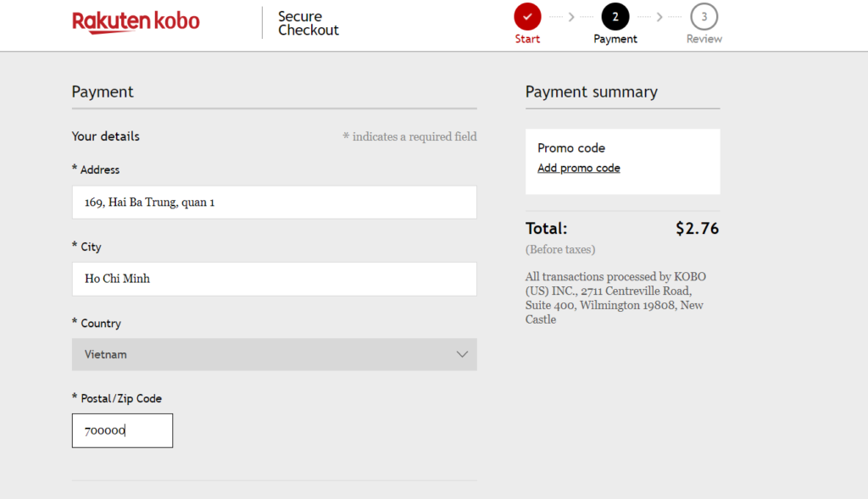Viewport: 868px width, 499px height.
Task: Click the Secure Checkout header text
Action: click(308, 23)
